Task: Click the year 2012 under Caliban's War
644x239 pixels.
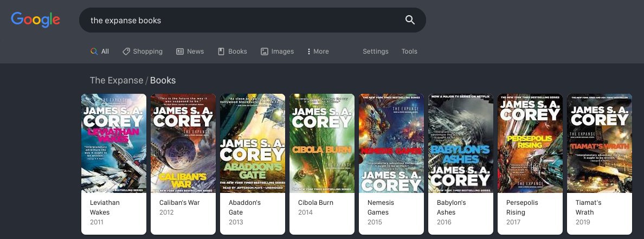Action: pyautogui.click(x=166, y=212)
